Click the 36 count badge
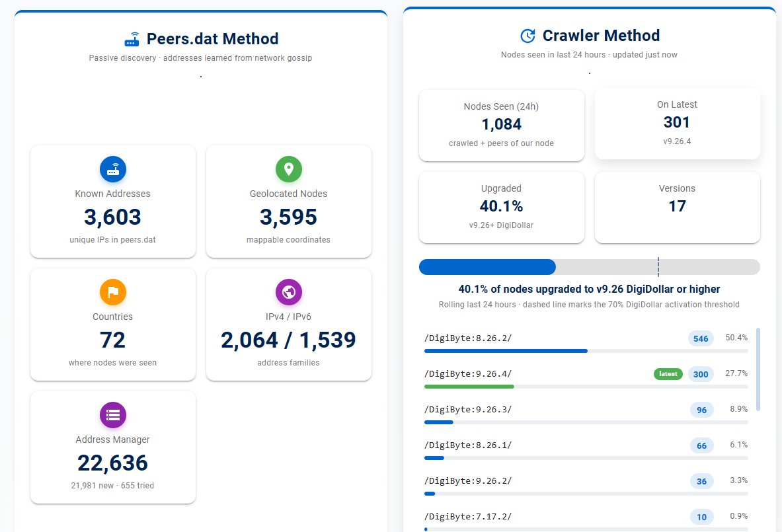 click(702, 482)
